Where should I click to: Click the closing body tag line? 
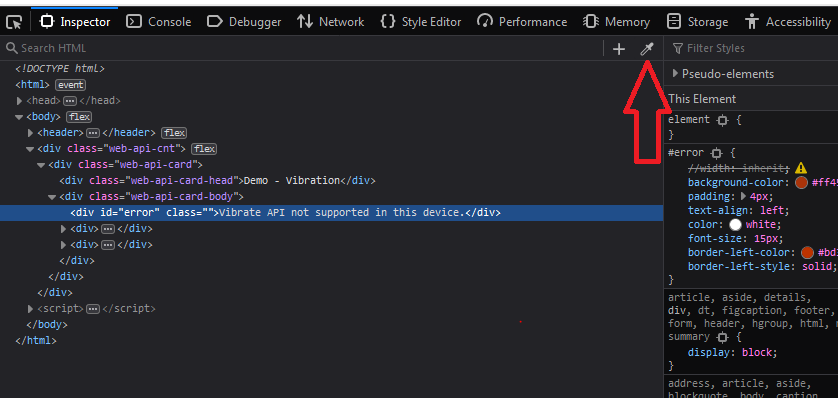click(x=47, y=324)
